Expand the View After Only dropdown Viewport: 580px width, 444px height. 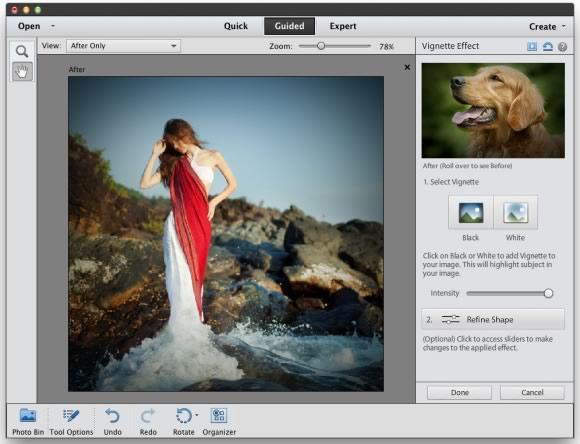[x=124, y=46]
